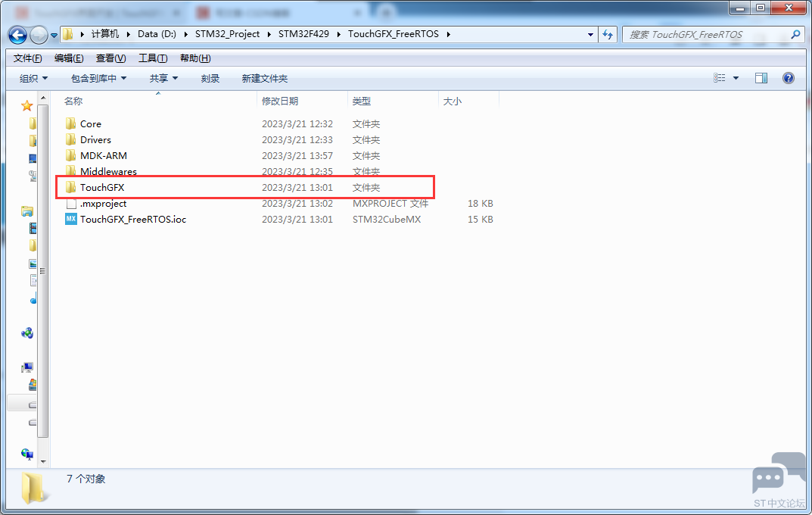Click the Network icon in navigation pane
Screen dimensions: 812x515
click(27, 454)
